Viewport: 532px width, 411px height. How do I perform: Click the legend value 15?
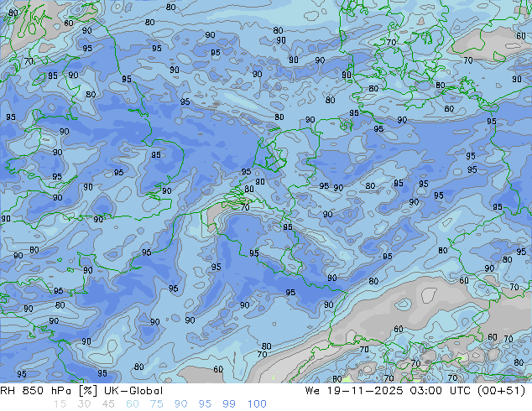60,404
